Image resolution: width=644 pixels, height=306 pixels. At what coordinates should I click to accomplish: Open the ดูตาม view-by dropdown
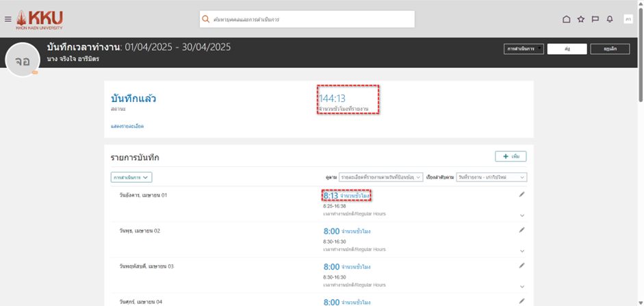coord(381,177)
